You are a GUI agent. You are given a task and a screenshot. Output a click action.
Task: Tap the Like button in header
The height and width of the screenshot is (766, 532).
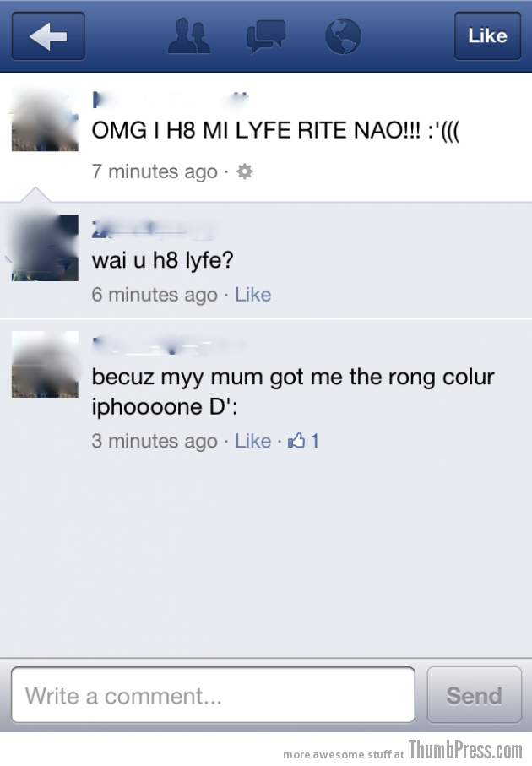[x=487, y=36]
